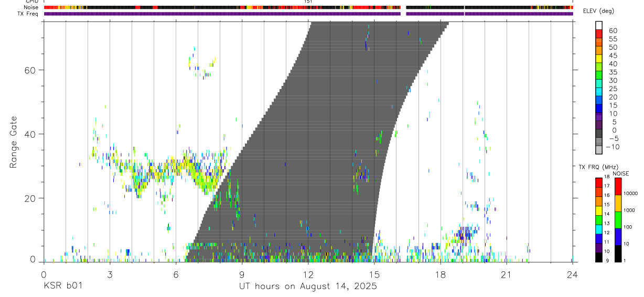The image size is (644, 297).
Task: Click the green 100 noise level swatch
Action: click(617, 220)
